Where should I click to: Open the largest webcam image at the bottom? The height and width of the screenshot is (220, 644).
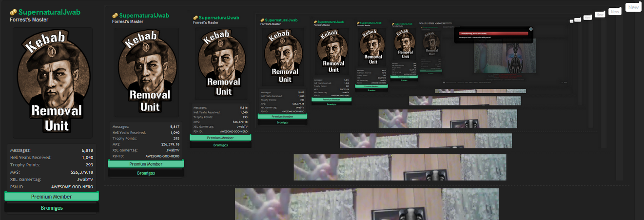(367, 204)
